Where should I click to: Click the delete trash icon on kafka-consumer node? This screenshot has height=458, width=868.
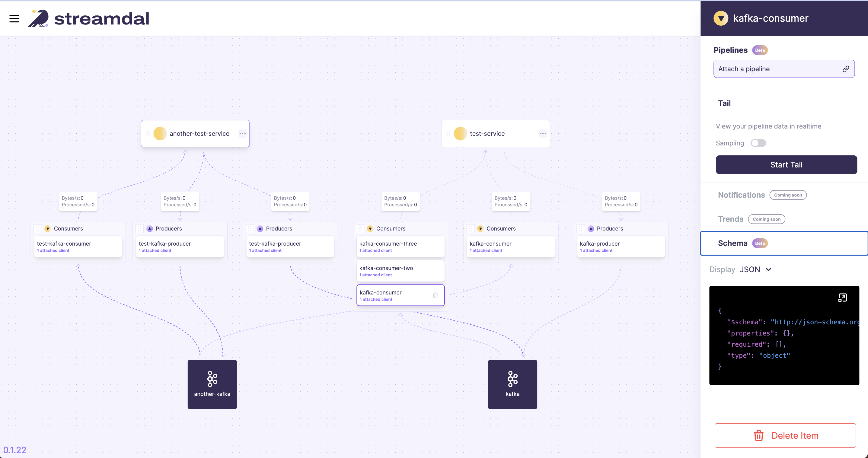[x=435, y=294]
